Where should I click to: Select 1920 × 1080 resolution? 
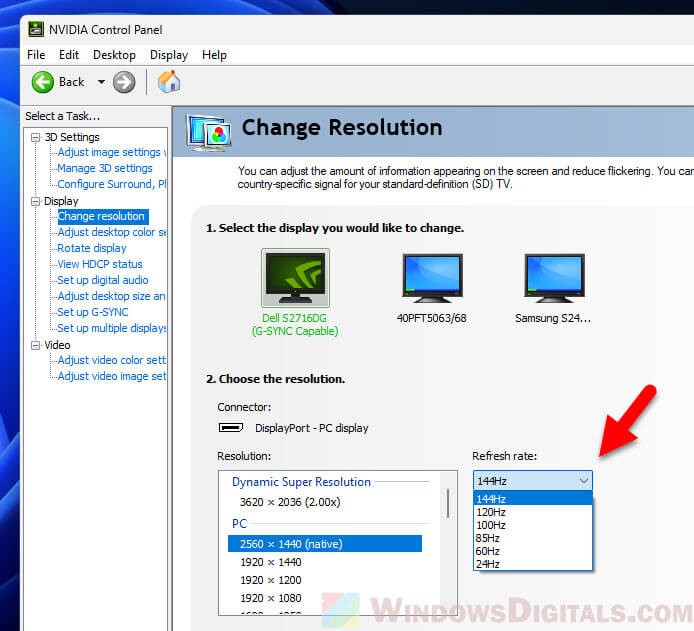270,598
